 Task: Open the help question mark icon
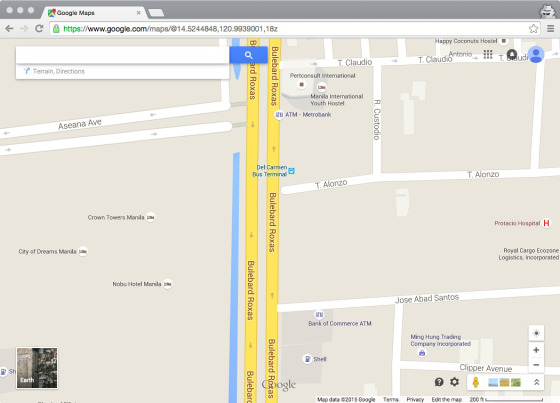(439, 382)
